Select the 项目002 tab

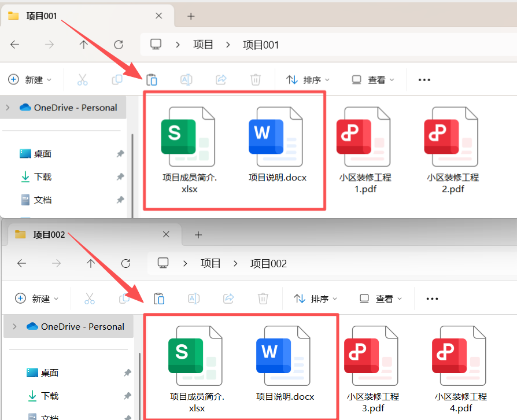(95, 234)
